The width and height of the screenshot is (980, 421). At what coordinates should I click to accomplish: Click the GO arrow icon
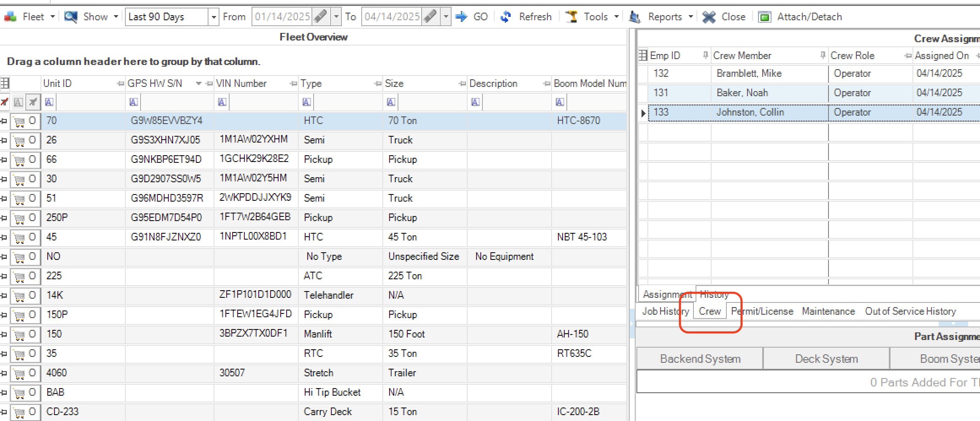point(462,17)
